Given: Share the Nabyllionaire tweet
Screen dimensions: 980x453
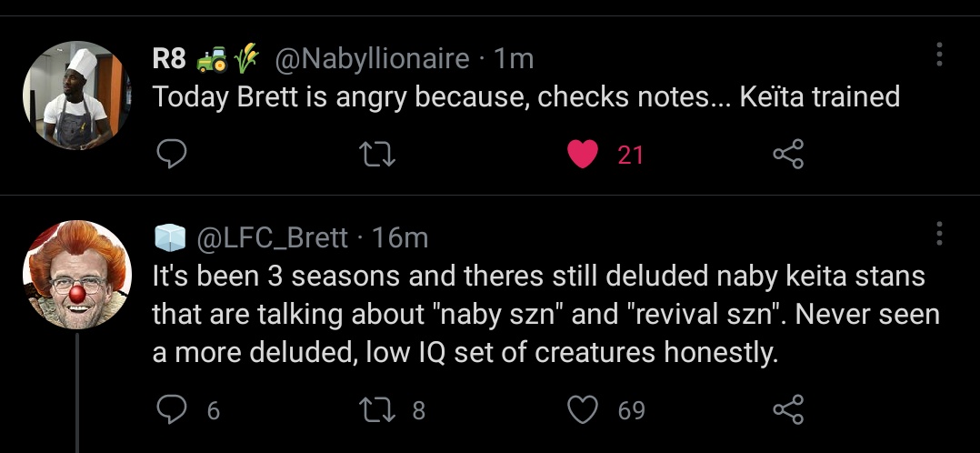Looking at the screenshot, I should pos(787,156).
